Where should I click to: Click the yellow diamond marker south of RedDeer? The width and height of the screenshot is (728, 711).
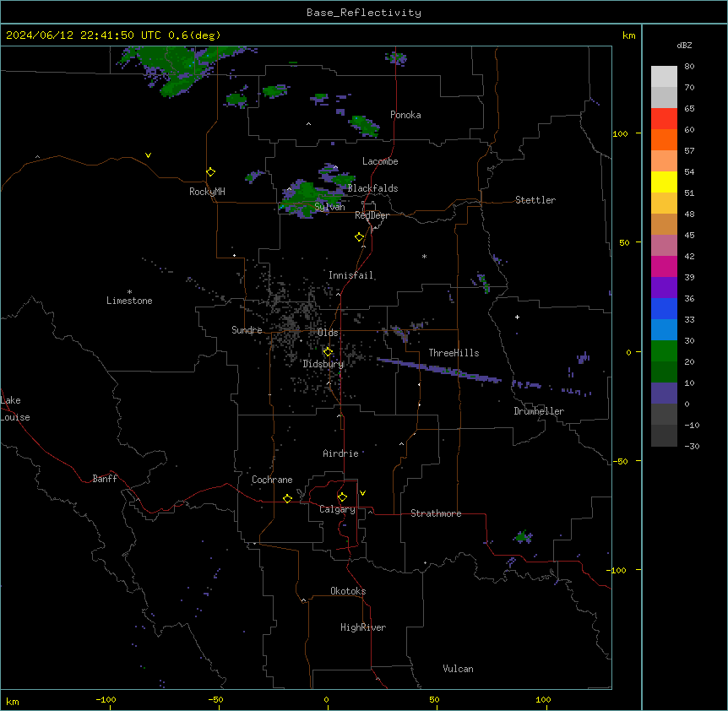click(360, 237)
